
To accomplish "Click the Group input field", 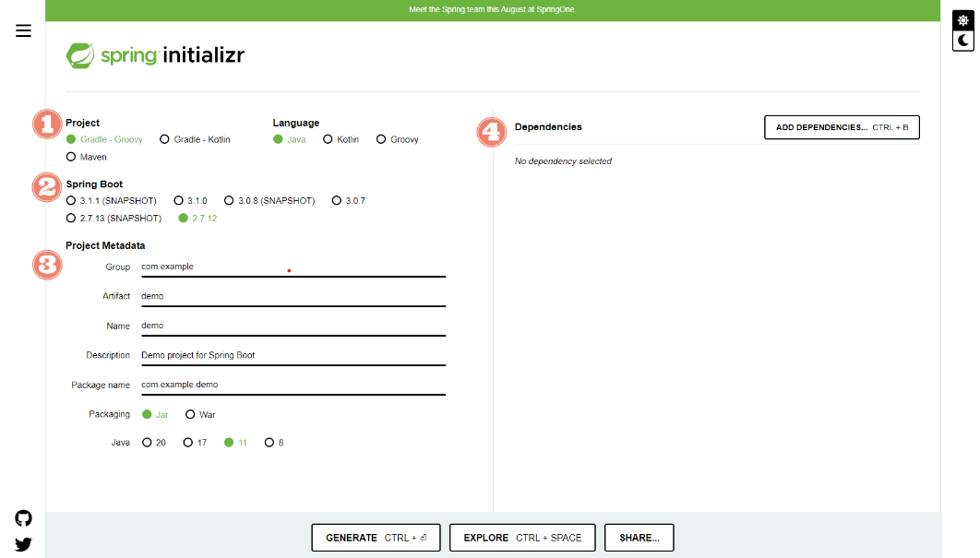I will 293,267.
